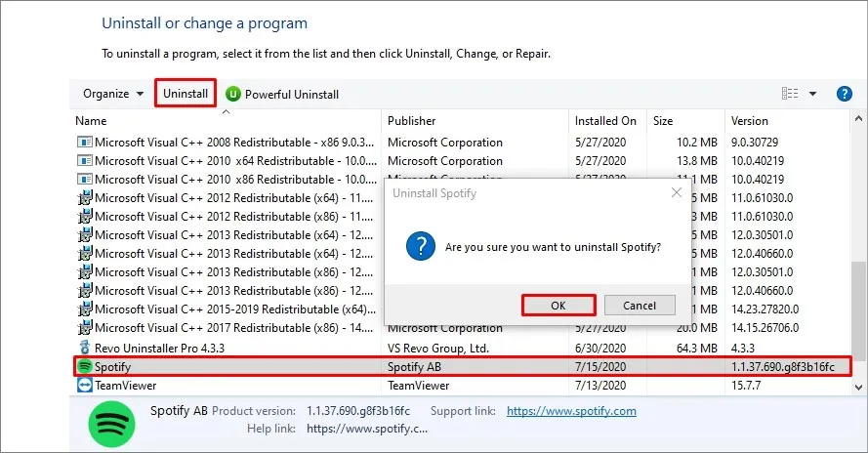Sort by Size column header
This screenshot has width=868, height=453.
[663, 121]
